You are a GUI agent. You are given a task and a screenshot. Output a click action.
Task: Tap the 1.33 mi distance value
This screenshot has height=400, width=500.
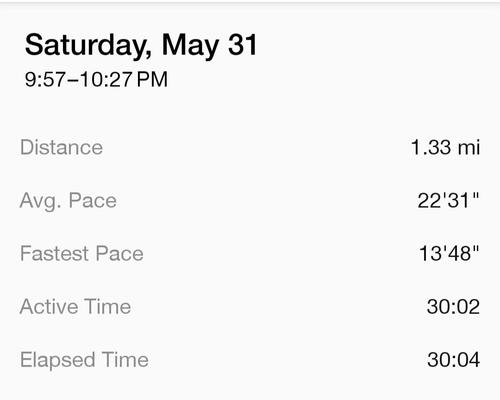click(445, 147)
